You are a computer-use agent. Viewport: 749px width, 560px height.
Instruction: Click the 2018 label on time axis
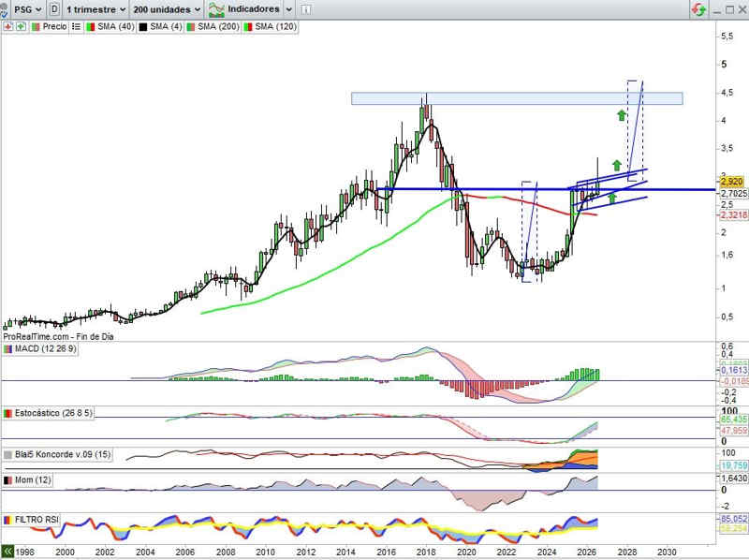point(426,553)
